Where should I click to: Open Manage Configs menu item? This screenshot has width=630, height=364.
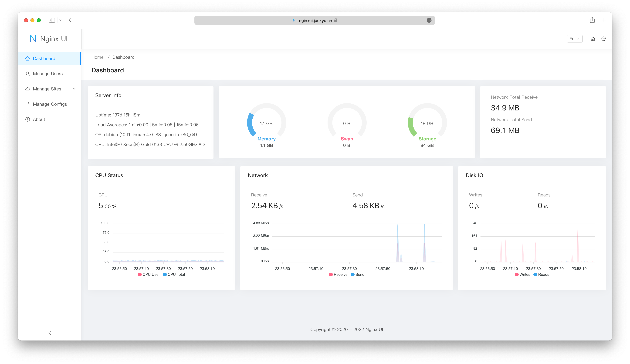(50, 104)
